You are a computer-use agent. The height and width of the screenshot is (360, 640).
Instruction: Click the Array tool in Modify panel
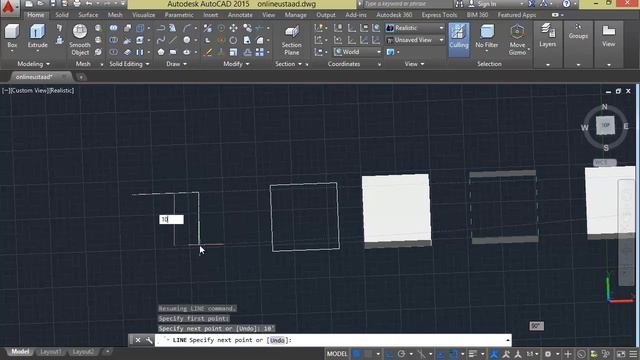(x=260, y=52)
